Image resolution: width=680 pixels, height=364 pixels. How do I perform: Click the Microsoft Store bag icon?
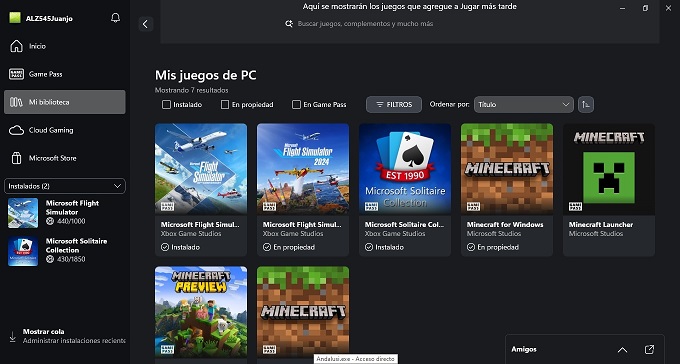tap(16, 158)
